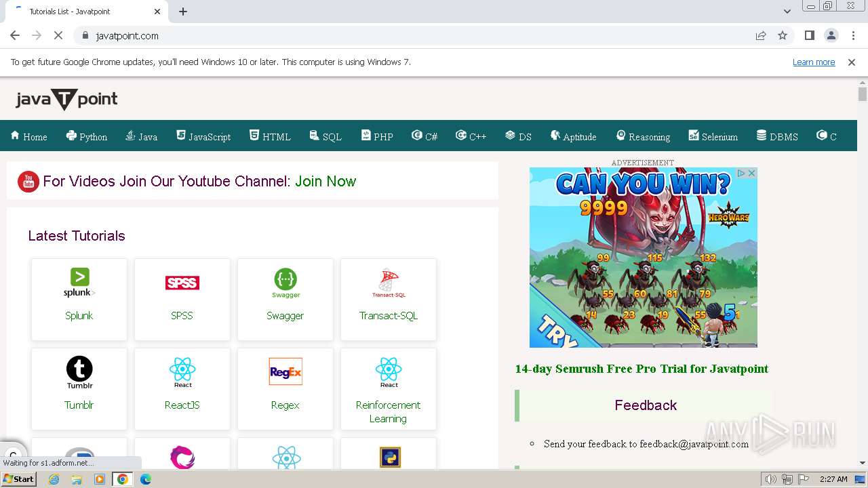Open a new browser tab
868x488 pixels.
[183, 12]
